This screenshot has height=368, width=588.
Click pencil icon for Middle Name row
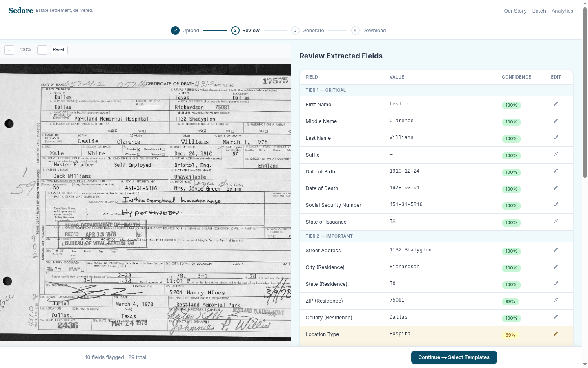(555, 121)
